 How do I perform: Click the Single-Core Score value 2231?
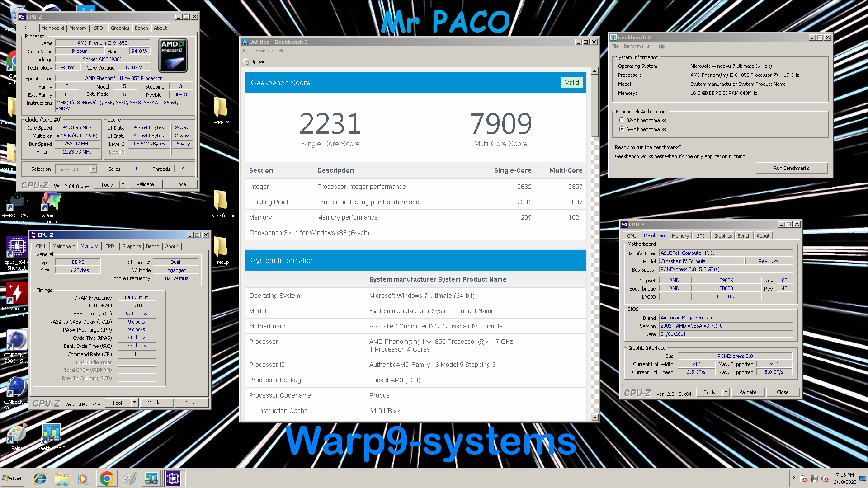click(330, 124)
